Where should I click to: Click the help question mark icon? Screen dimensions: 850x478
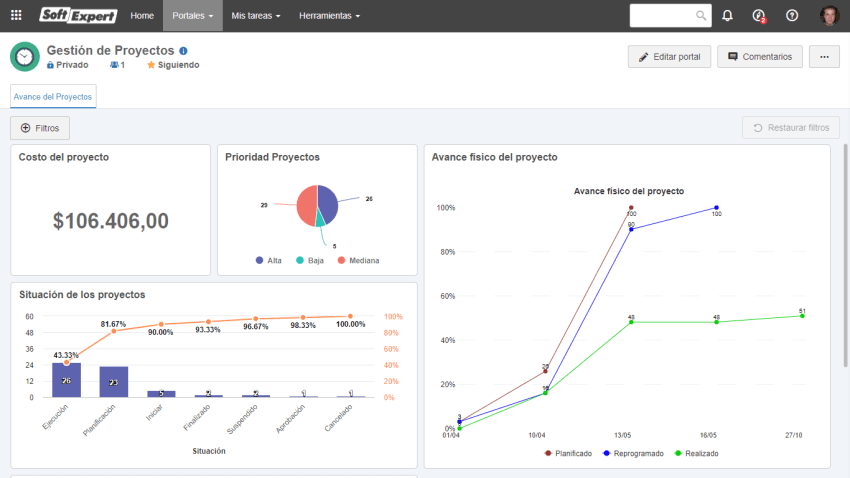click(792, 16)
